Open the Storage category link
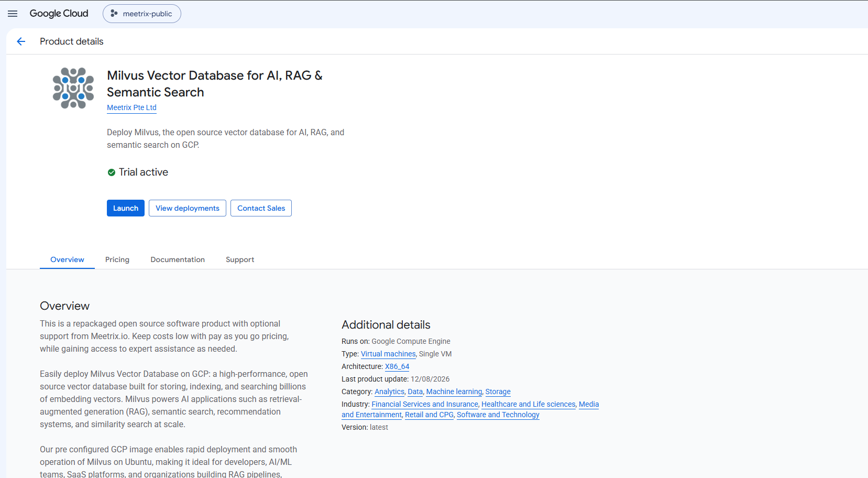The image size is (868, 478). [x=498, y=392]
